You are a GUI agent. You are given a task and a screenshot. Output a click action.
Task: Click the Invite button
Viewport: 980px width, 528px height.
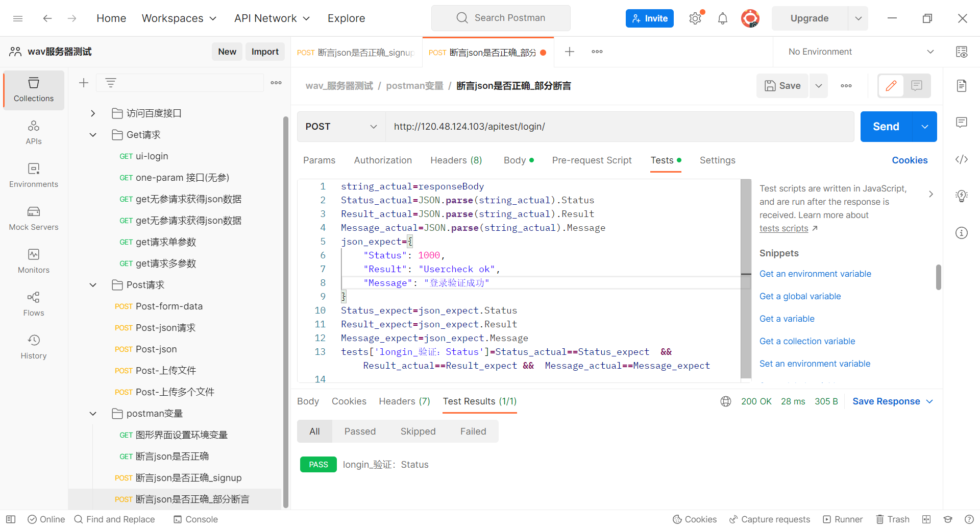(650, 18)
